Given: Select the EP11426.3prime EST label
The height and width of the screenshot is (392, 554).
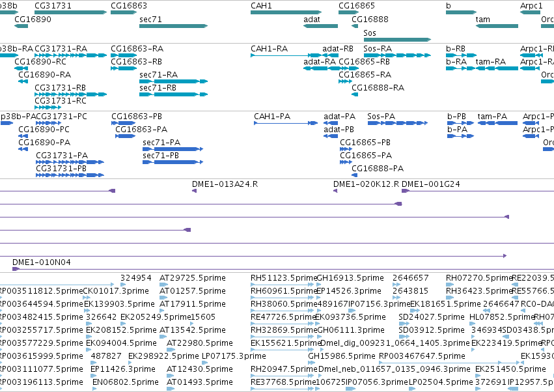Looking at the screenshot, I should pyautogui.click(x=123, y=369).
